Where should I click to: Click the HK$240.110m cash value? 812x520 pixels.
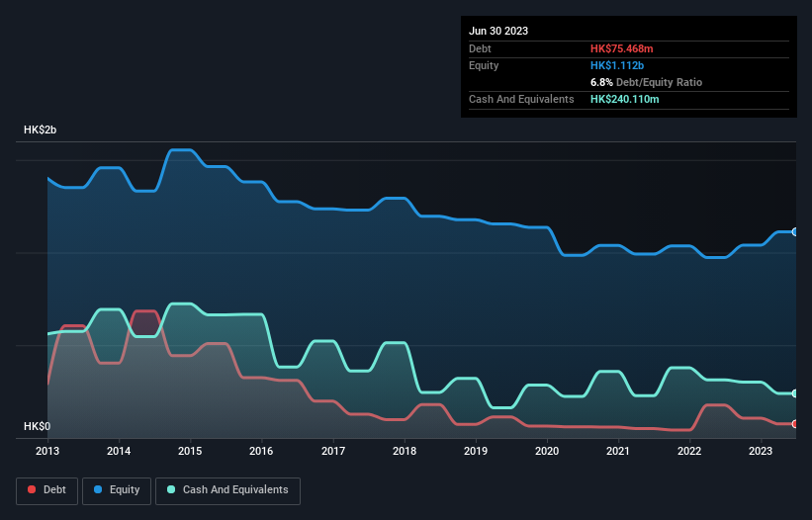coord(624,99)
